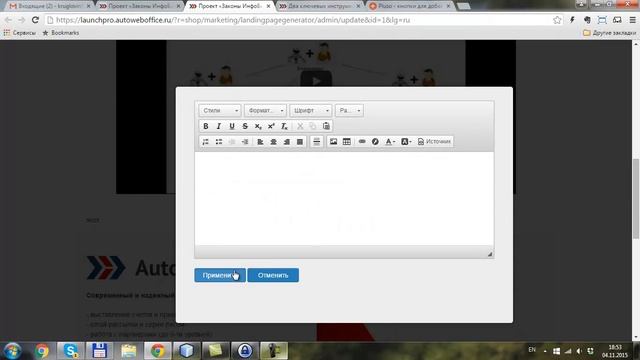Open the Стили dropdown
Viewport: 640px width, 360px height.
[220, 111]
